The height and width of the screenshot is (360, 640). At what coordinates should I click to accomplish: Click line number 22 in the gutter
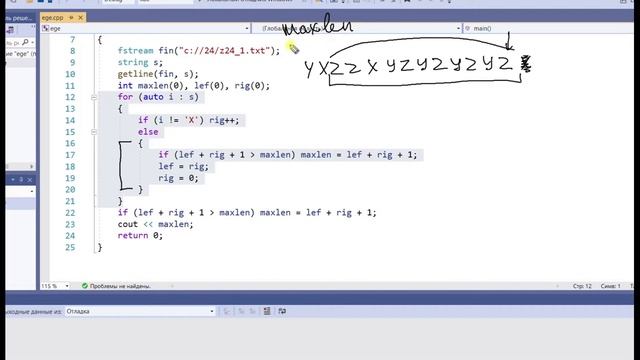(x=70, y=213)
